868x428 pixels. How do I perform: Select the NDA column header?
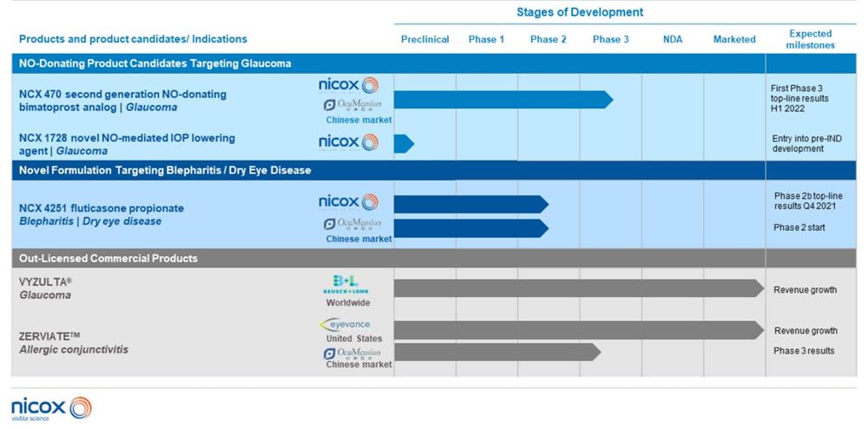pyautogui.click(x=673, y=39)
